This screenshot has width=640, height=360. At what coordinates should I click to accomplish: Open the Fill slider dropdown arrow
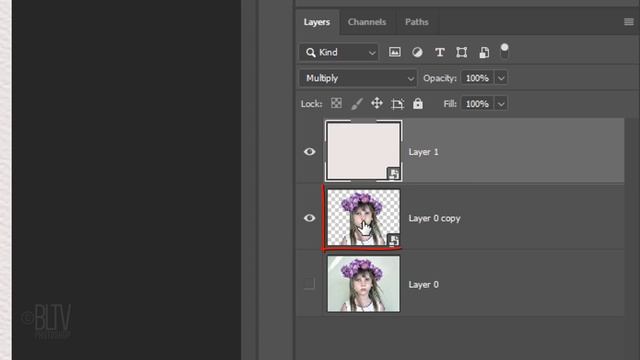click(x=501, y=104)
